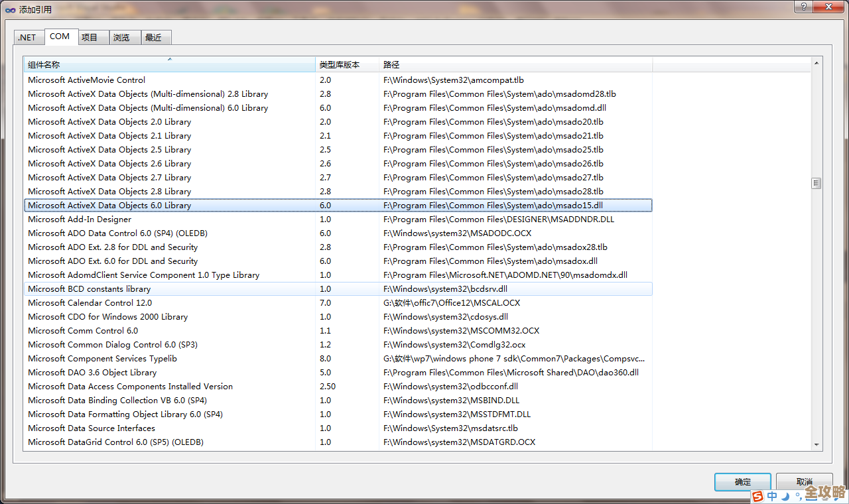Click the Sogou input method S logo
Screen dimensions: 849x504
click(x=759, y=495)
